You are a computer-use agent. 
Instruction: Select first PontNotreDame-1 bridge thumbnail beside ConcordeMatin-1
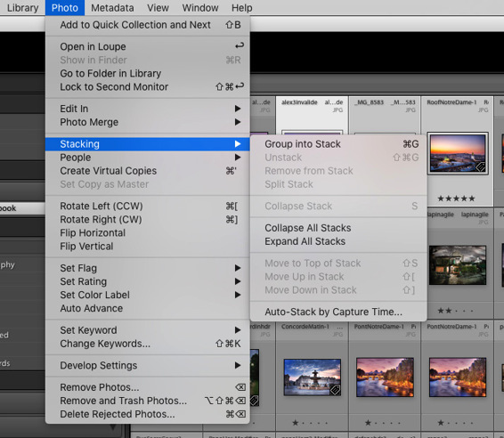point(385,377)
